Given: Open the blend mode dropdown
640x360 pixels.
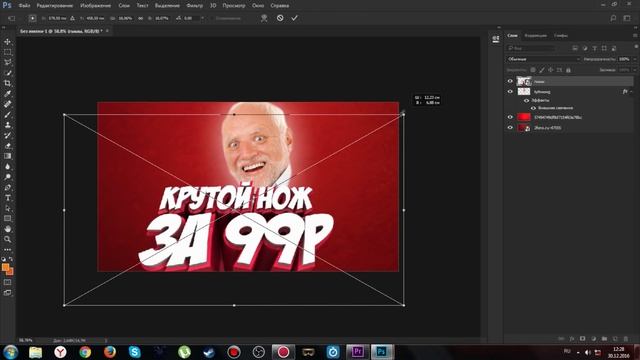Looking at the screenshot, I should [x=543, y=59].
